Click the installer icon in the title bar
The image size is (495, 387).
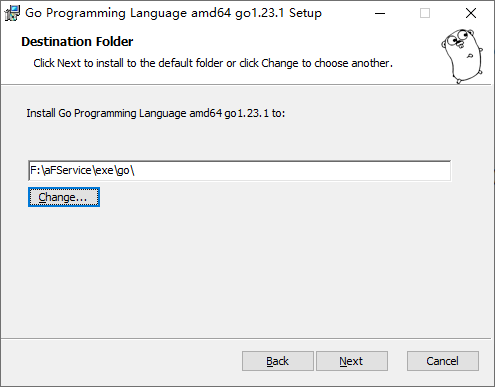point(12,13)
